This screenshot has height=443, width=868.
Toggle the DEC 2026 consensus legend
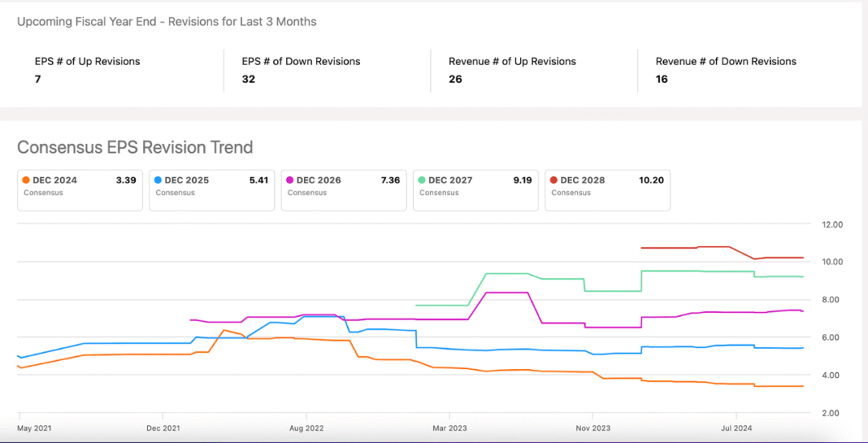[344, 190]
